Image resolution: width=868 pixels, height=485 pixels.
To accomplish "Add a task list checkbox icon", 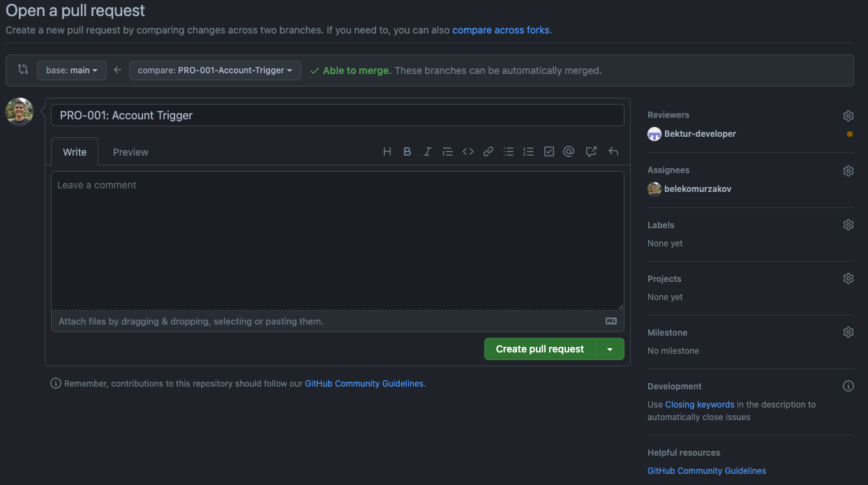I will click(549, 151).
